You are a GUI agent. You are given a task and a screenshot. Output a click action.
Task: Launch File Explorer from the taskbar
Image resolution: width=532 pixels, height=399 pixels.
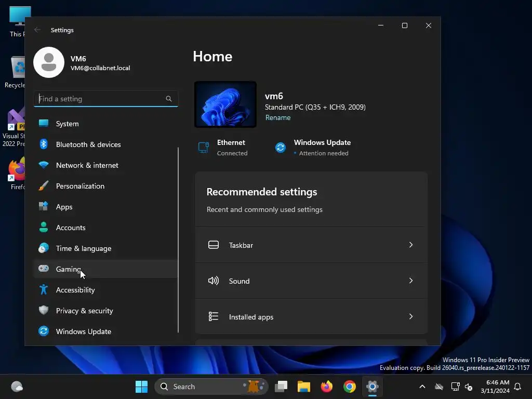pos(303,387)
